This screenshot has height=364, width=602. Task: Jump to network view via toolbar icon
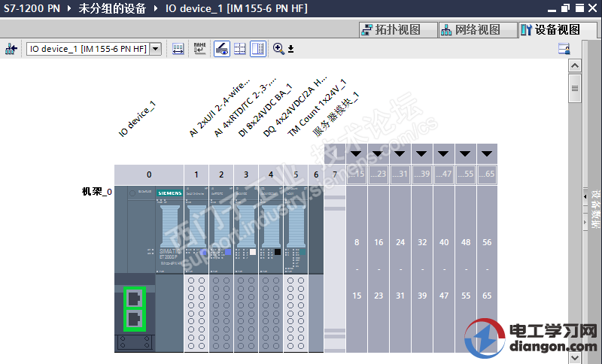click(x=11, y=49)
